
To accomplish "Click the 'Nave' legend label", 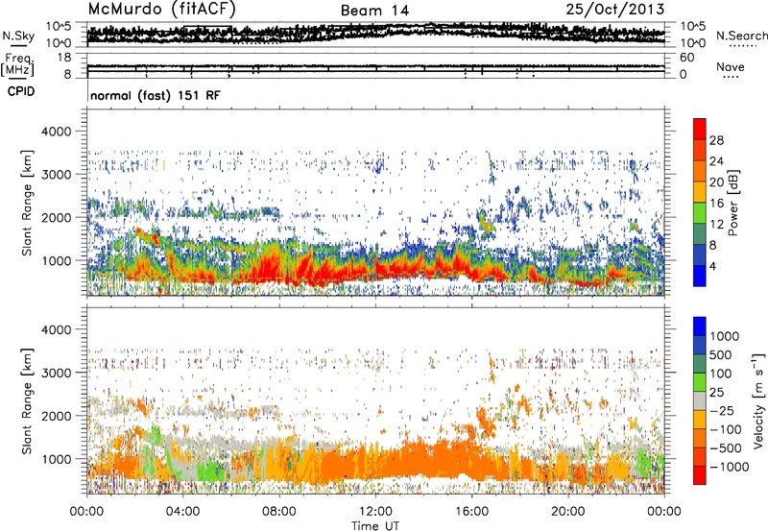I will [x=731, y=66].
